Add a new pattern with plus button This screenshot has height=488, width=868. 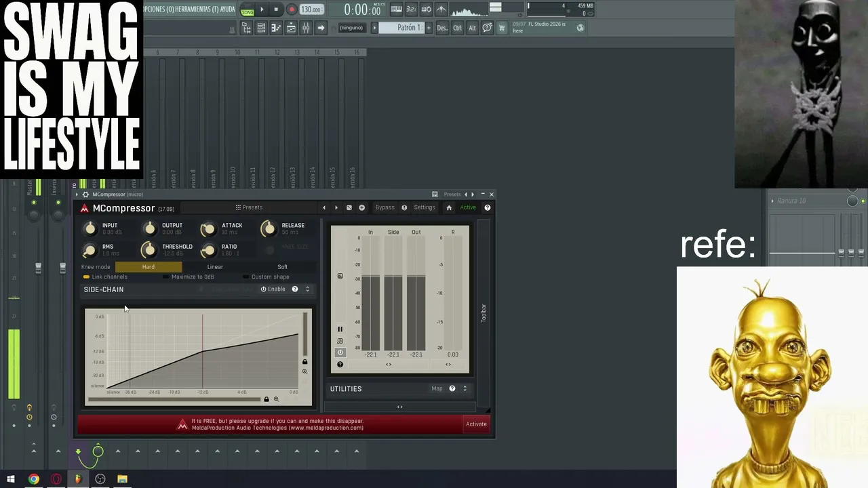[429, 28]
